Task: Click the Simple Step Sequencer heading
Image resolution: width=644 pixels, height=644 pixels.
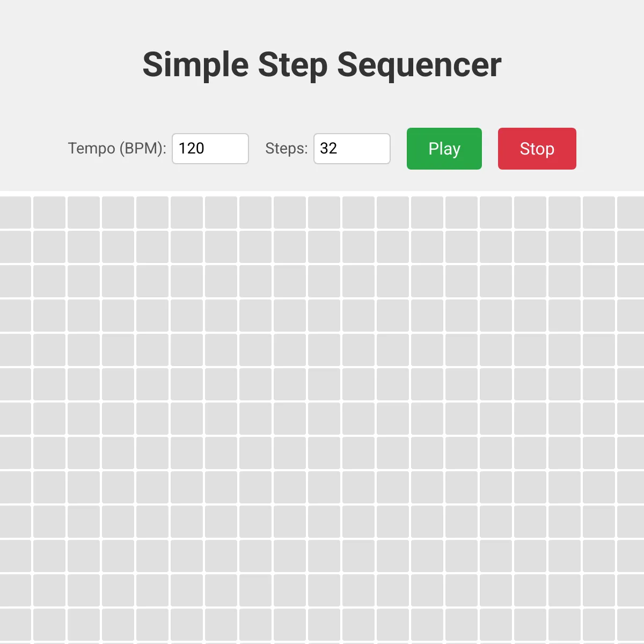Action: (x=322, y=65)
